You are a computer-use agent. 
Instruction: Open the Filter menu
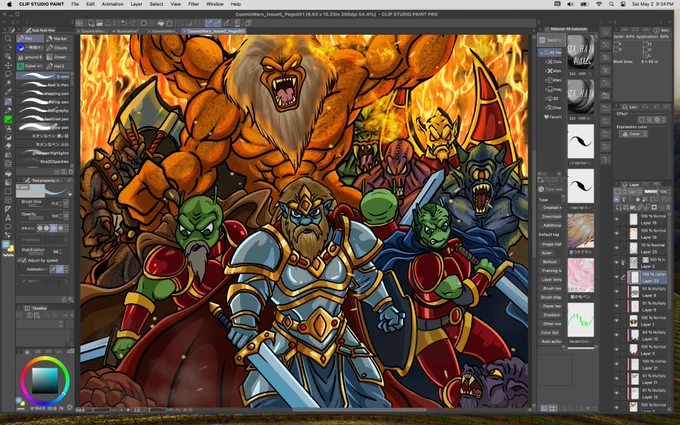point(193,4)
